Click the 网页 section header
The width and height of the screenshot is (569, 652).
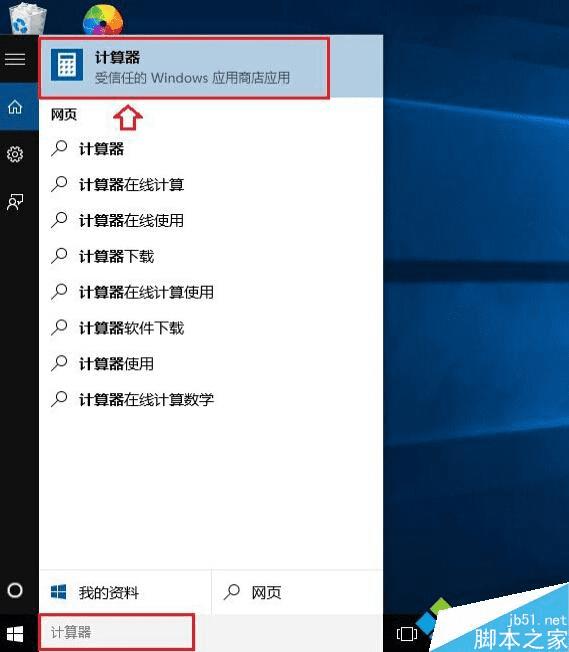(x=64, y=114)
